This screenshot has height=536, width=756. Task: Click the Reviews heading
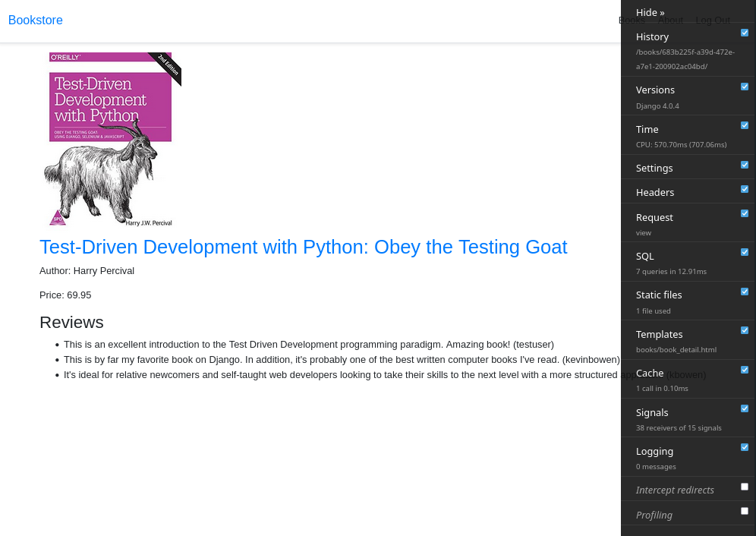(x=71, y=322)
